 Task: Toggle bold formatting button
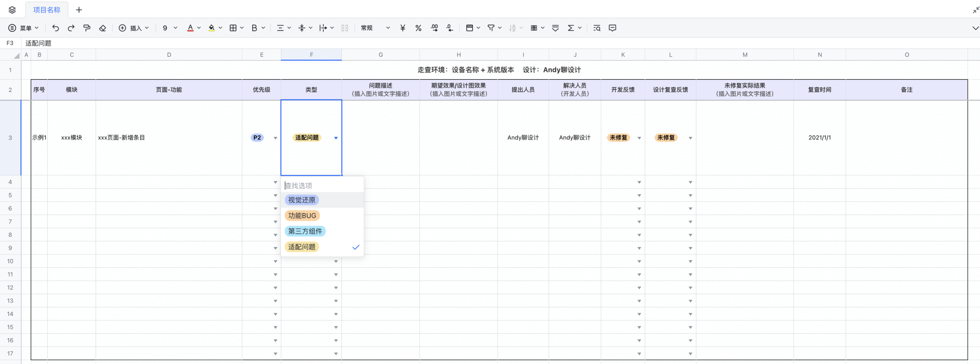pos(254,28)
